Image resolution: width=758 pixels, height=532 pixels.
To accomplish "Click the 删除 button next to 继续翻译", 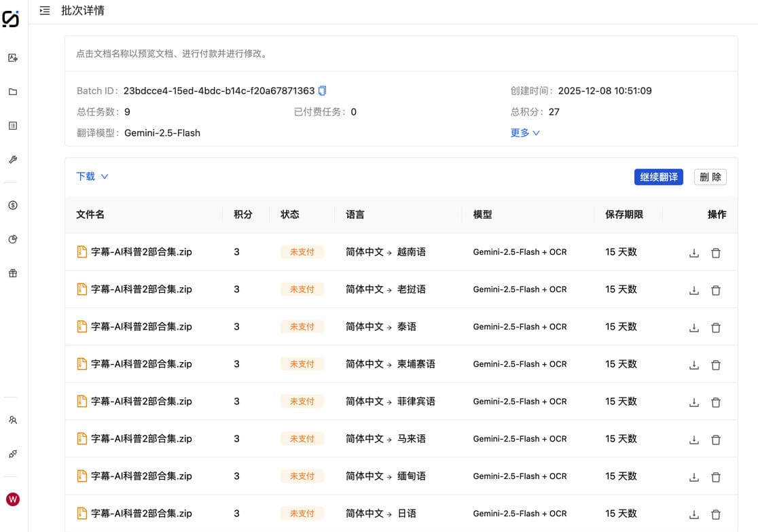I will (710, 177).
